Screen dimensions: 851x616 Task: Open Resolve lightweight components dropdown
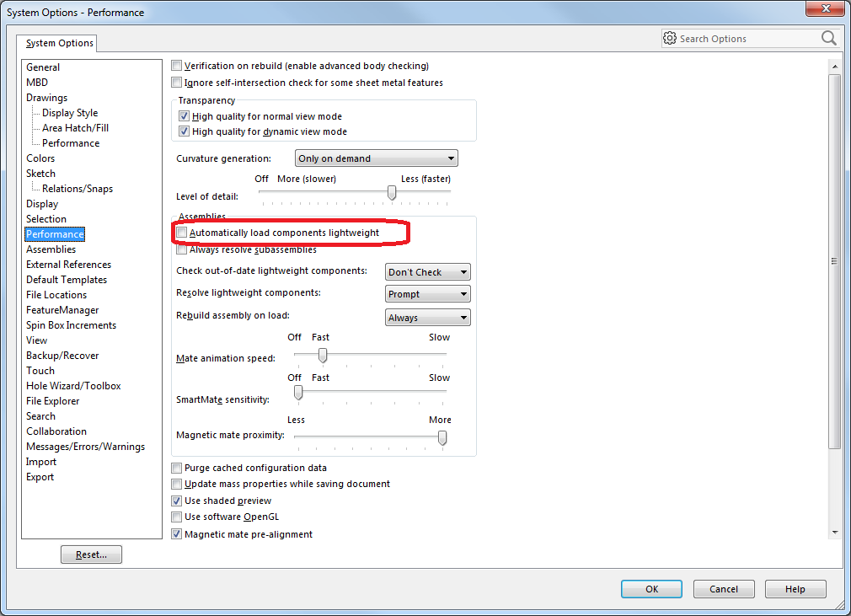tap(427, 294)
